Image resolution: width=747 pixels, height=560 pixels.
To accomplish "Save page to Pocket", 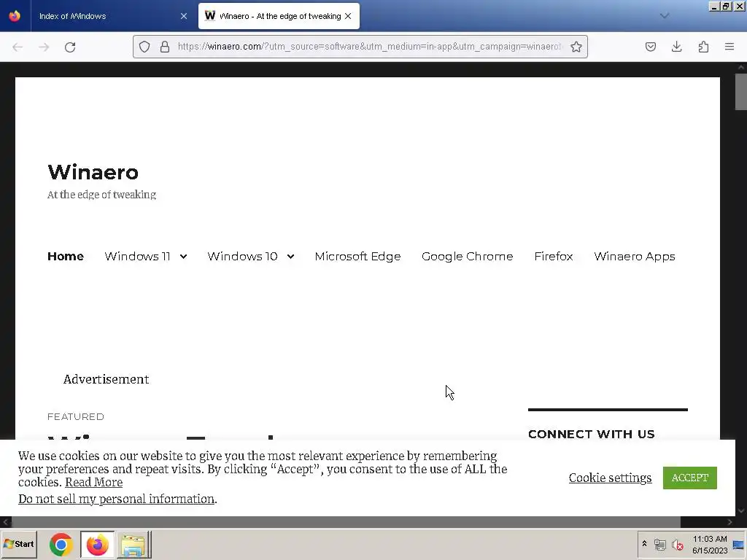I will [650, 47].
